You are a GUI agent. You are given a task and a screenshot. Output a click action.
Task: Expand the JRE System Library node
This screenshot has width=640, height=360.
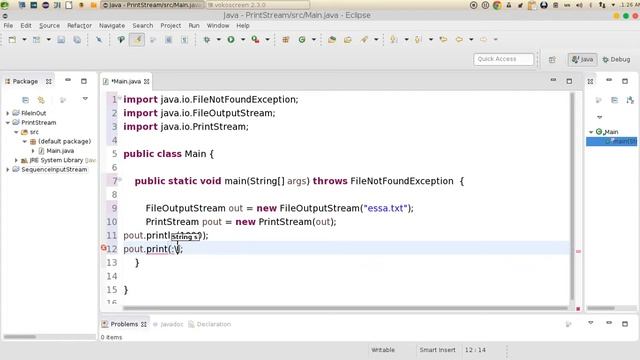click(x=16, y=160)
